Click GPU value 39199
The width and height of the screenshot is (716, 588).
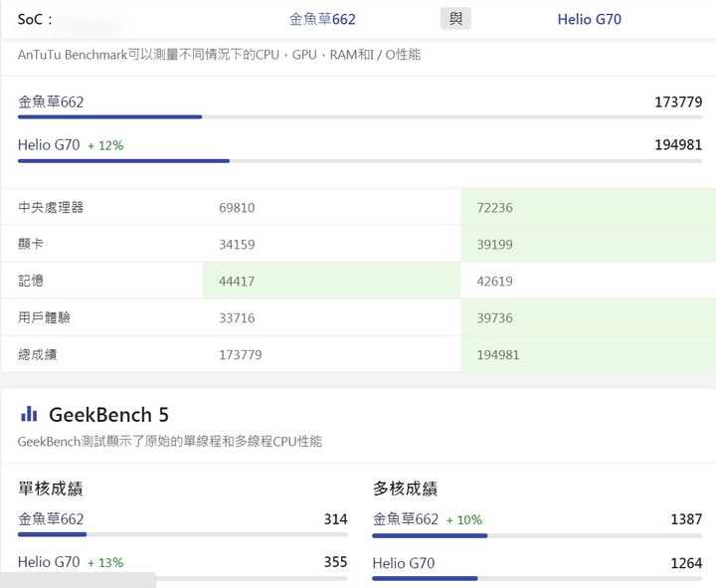(x=494, y=245)
